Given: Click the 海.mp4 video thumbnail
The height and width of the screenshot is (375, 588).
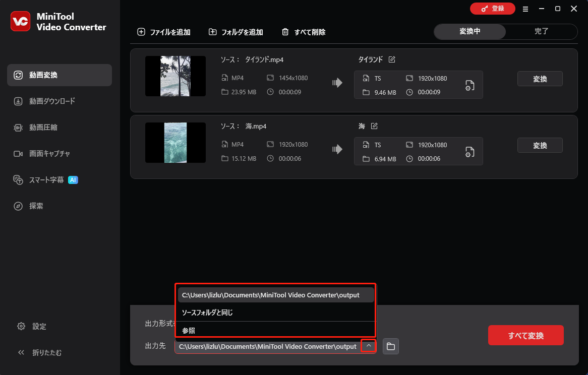Looking at the screenshot, I should (x=175, y=143).
